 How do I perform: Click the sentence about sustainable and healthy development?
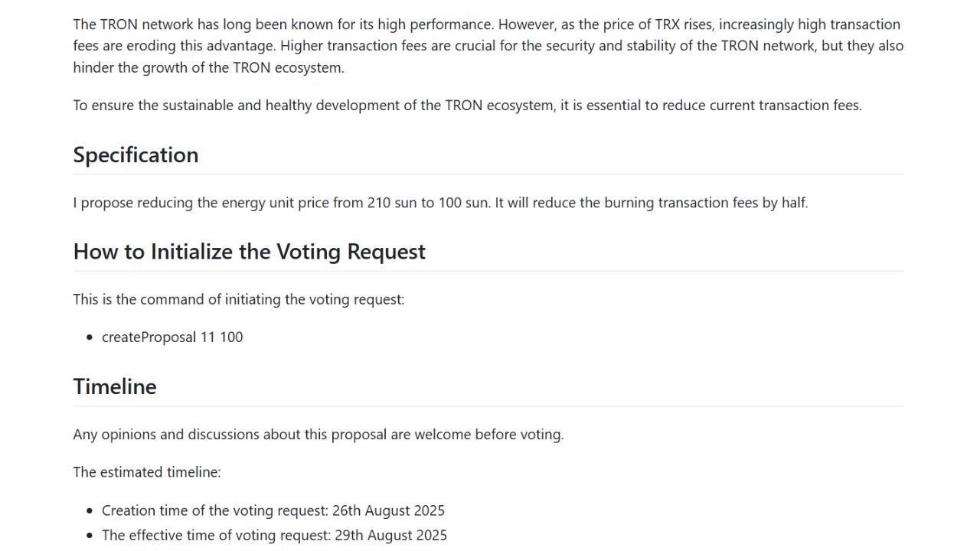click(x=468, y=105)
